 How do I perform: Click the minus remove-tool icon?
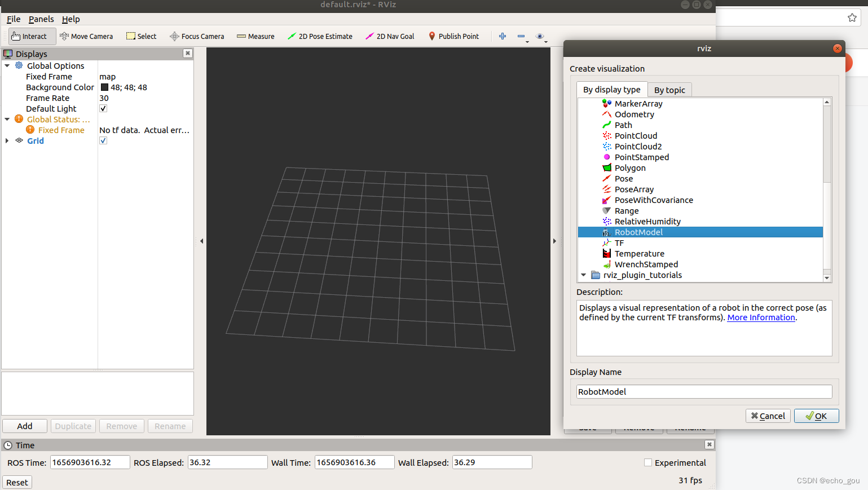tap(521, 36)
